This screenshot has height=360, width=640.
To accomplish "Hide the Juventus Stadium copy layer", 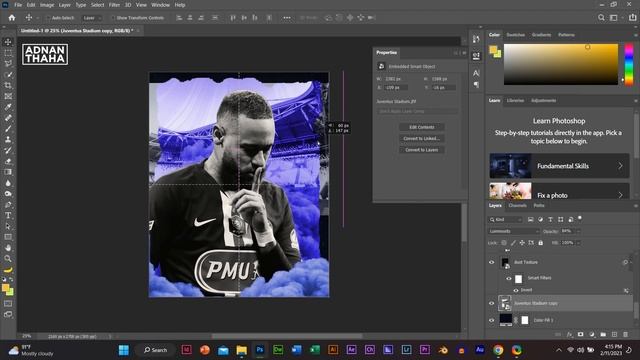I will click(x=491, y=303).
